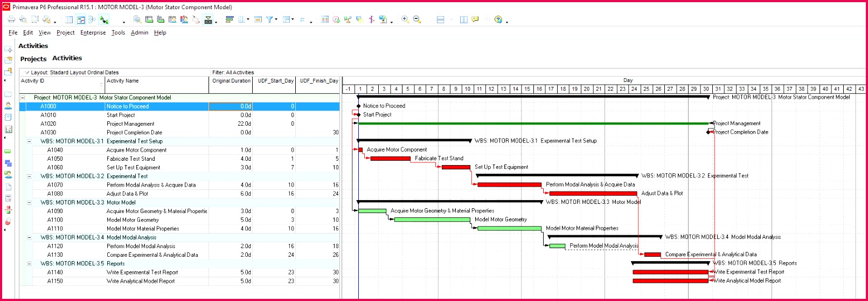Viewport: 868px width, 301px height.
Task: Collapse the Project MOTOR MODEL-3 group
Action: pos(23,98)
